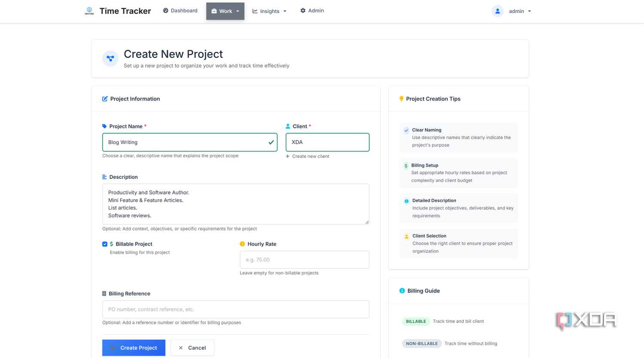Click into the Billing Reference input field
Image resolution: width=644 pixels, height=358 pixels.
(236, 309)
